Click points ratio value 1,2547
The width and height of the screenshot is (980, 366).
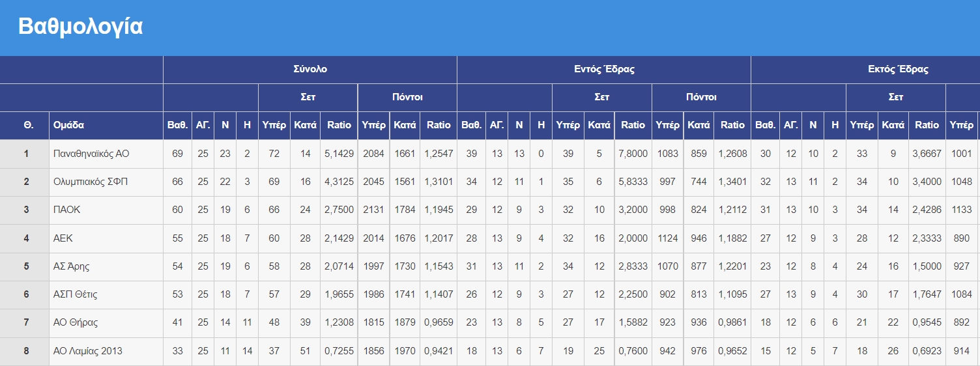click(x=439, y=154)
